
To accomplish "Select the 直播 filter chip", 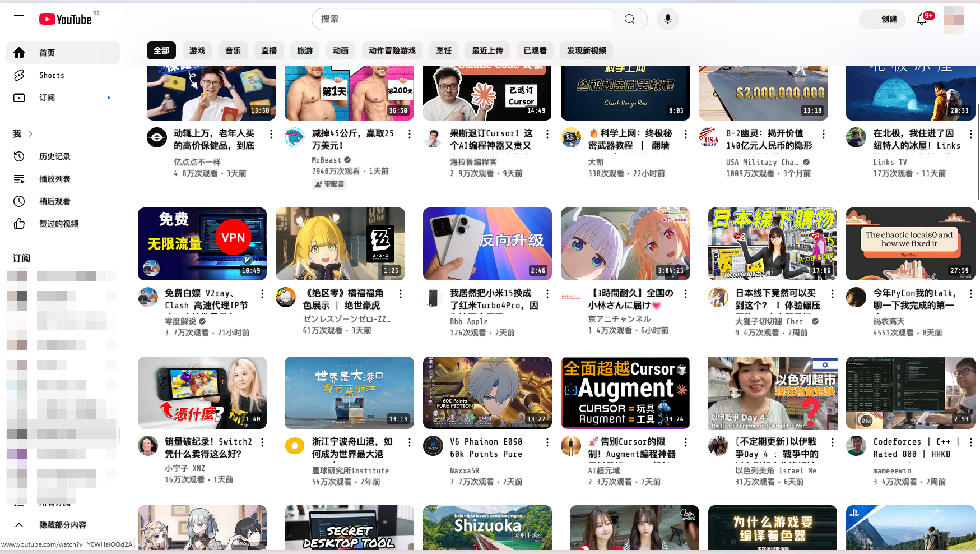I will point(269,50).
